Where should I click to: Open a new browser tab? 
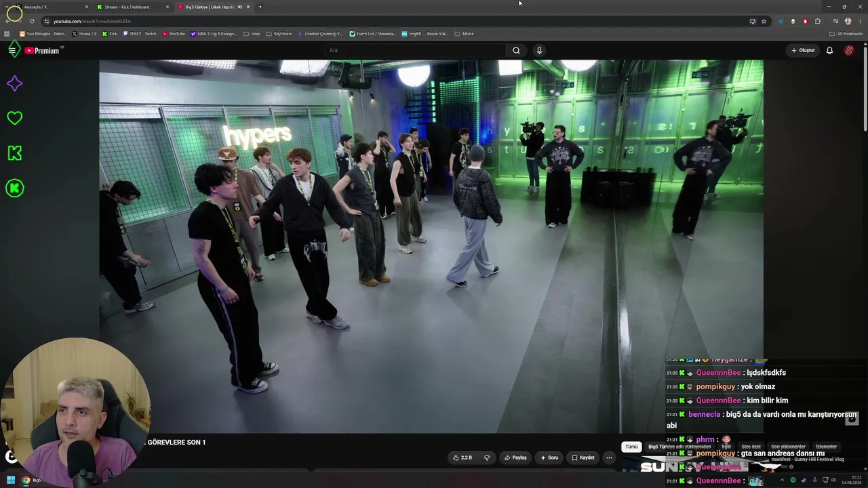260,7
